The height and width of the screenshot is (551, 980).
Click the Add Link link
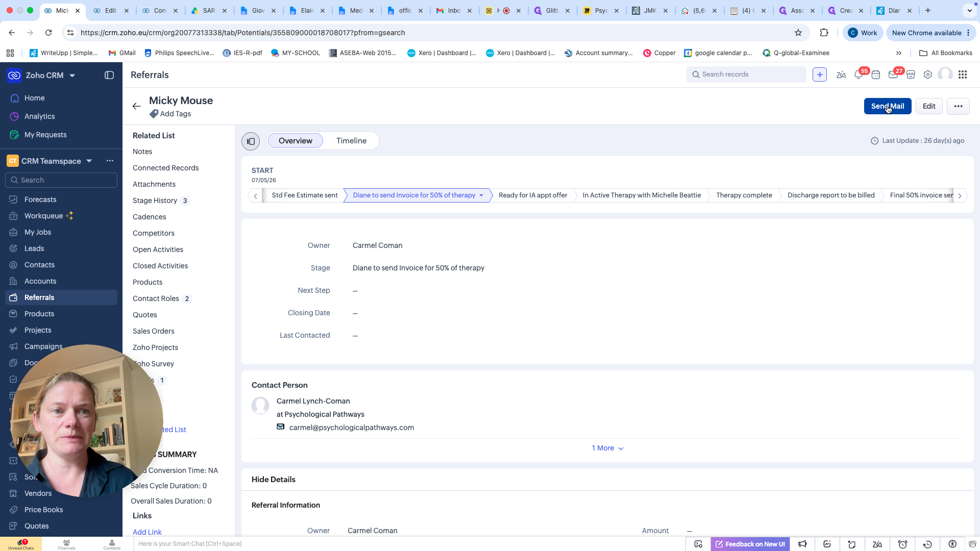(x=147, y=532)
